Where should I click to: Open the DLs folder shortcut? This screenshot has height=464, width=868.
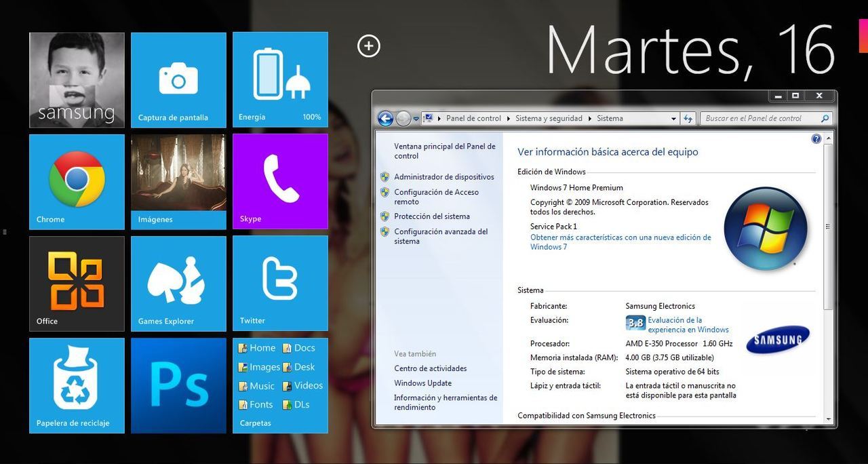pos(296,404)
